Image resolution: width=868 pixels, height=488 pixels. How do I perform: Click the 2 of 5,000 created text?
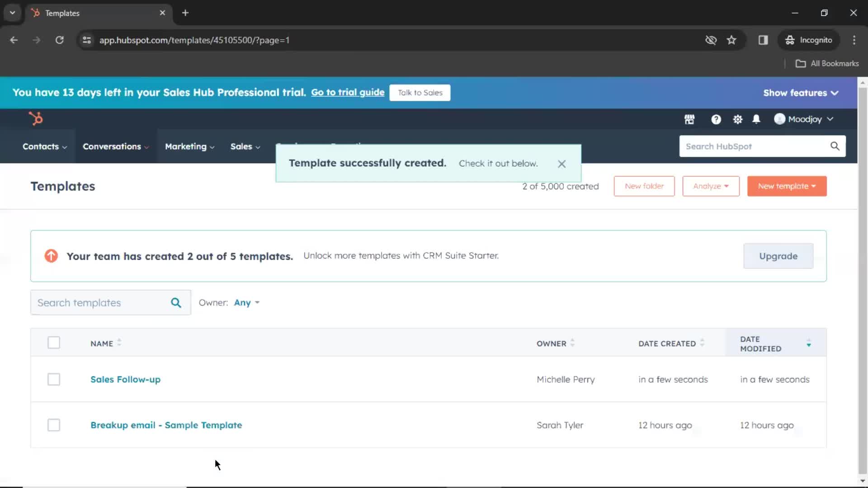561,186
